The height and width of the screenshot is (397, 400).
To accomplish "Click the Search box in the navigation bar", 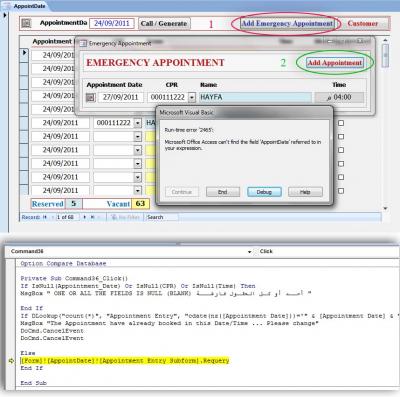I will (162, 217).
